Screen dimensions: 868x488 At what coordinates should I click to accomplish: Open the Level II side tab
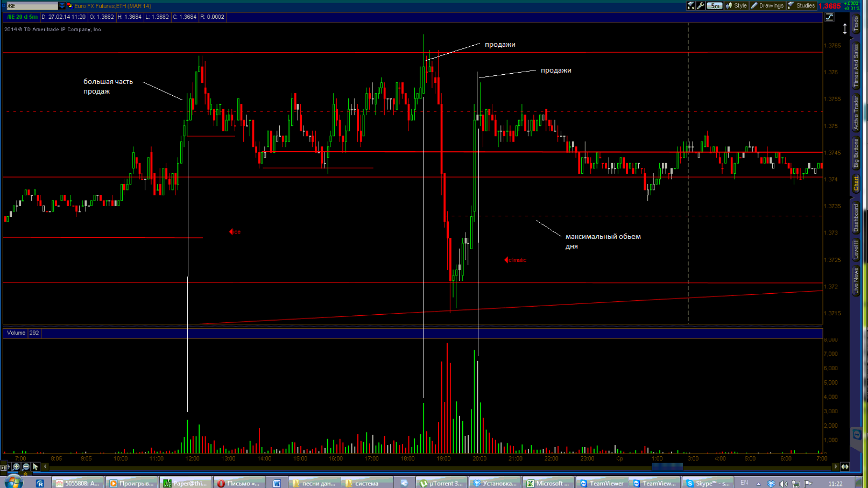tap(856, 249)
